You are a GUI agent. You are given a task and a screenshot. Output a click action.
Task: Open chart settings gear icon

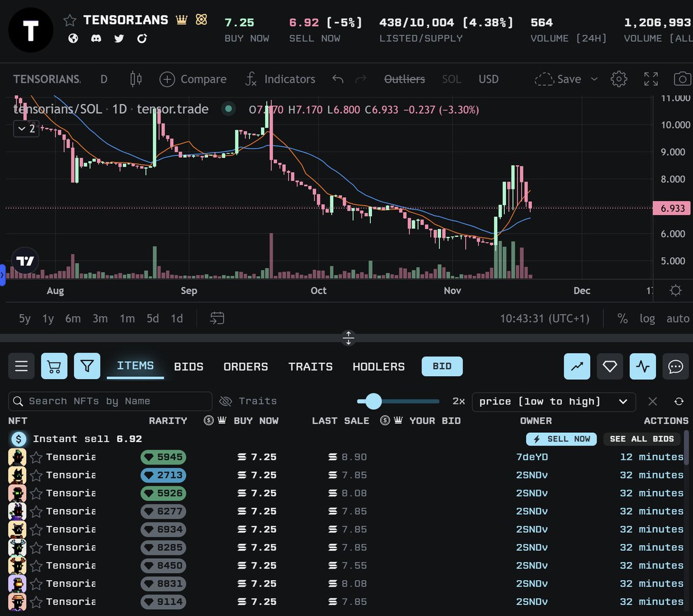pyautogui.click(x=619, y=79)
